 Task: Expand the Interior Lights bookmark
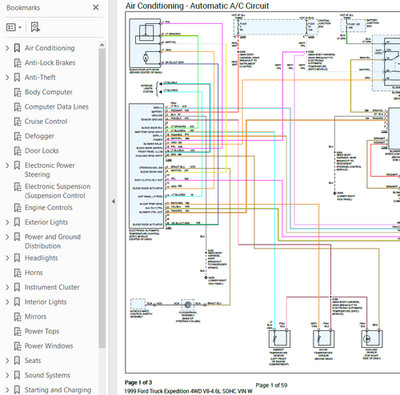tap(7, 302)
